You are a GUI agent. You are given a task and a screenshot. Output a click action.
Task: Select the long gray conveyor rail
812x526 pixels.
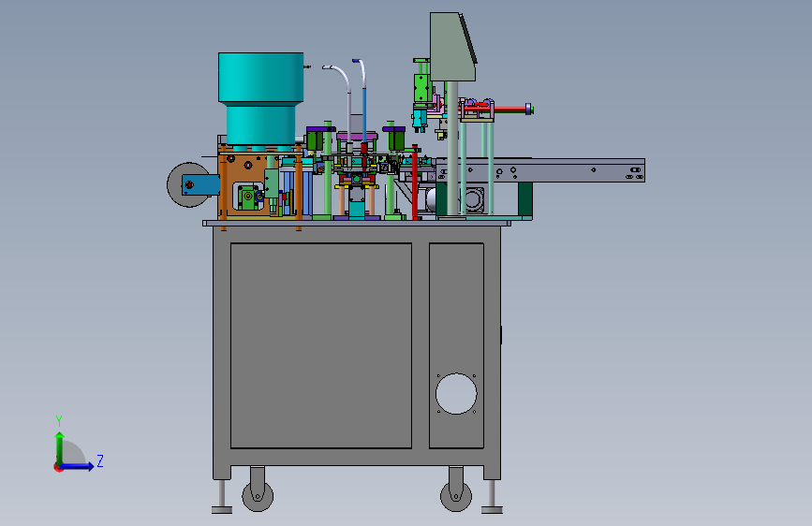point(540,170)
